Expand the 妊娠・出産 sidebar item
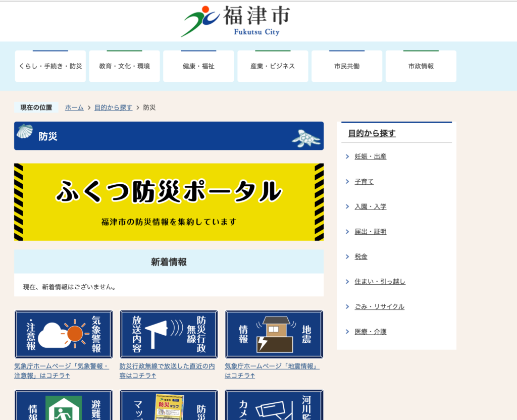517x420 pixels. [370, 156]
